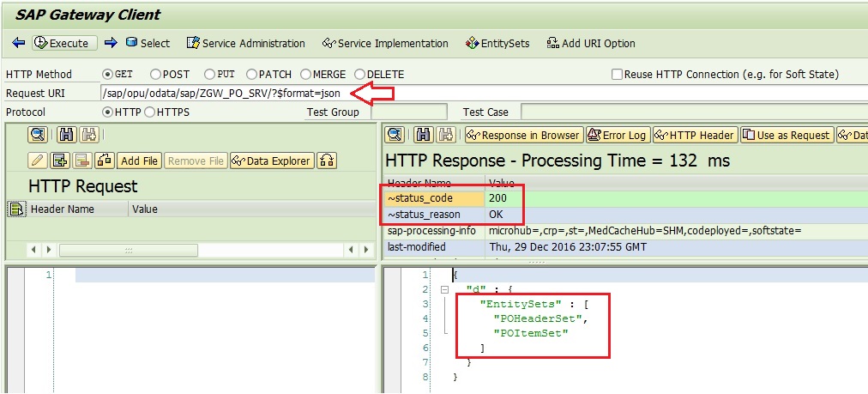Click line 1 of the request body editor
The image size is (868, 394).
point(225,275)
